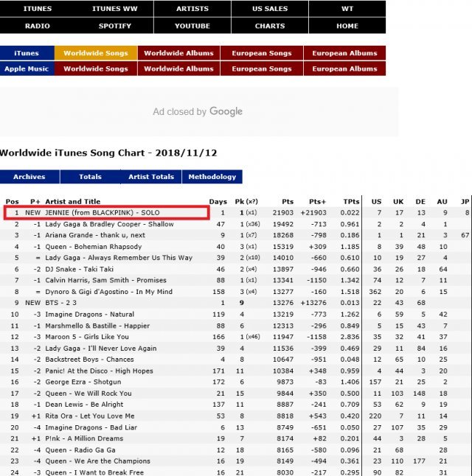Open the RADIO navigation item

click(38, 26)
